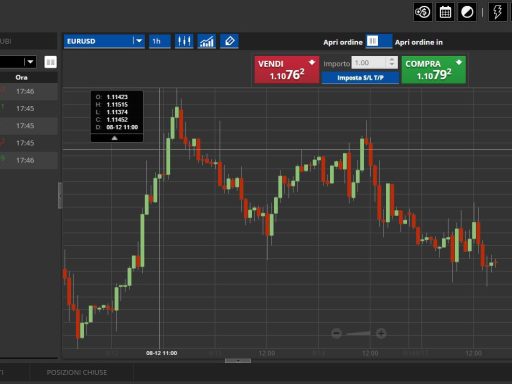Click the columns layout icon in the left panel
This screenshot has width=512, height=384.
point(50,62)
